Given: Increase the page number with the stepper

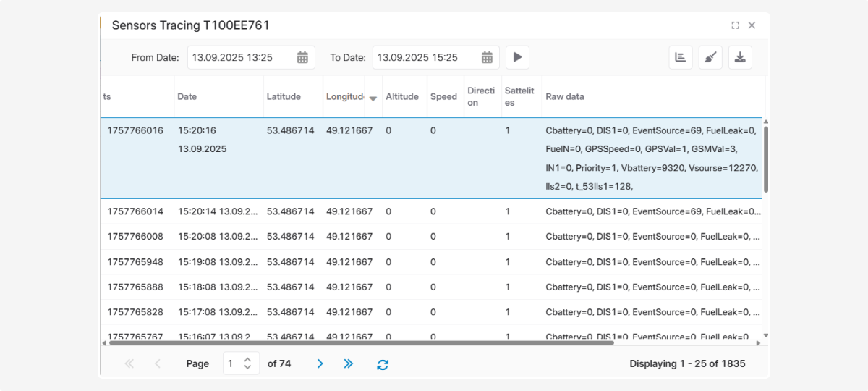Looking at the screenshot, I should point(247,359).
